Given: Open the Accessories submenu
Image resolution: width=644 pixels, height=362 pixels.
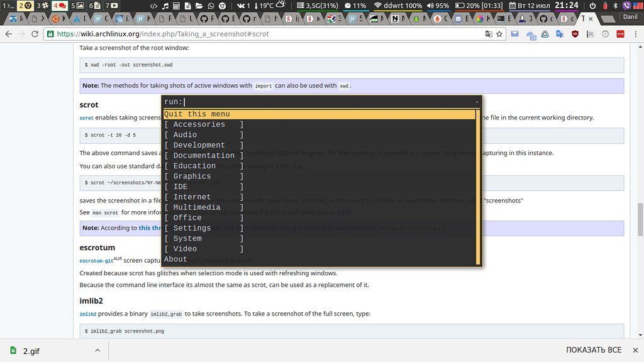Looking at the screenshot, I should coord(204,124).
